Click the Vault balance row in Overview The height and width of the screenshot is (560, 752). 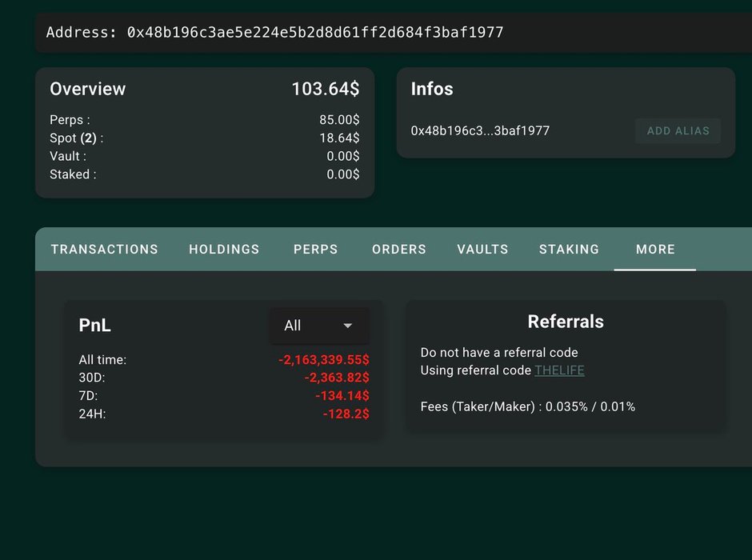coord(204,157)
